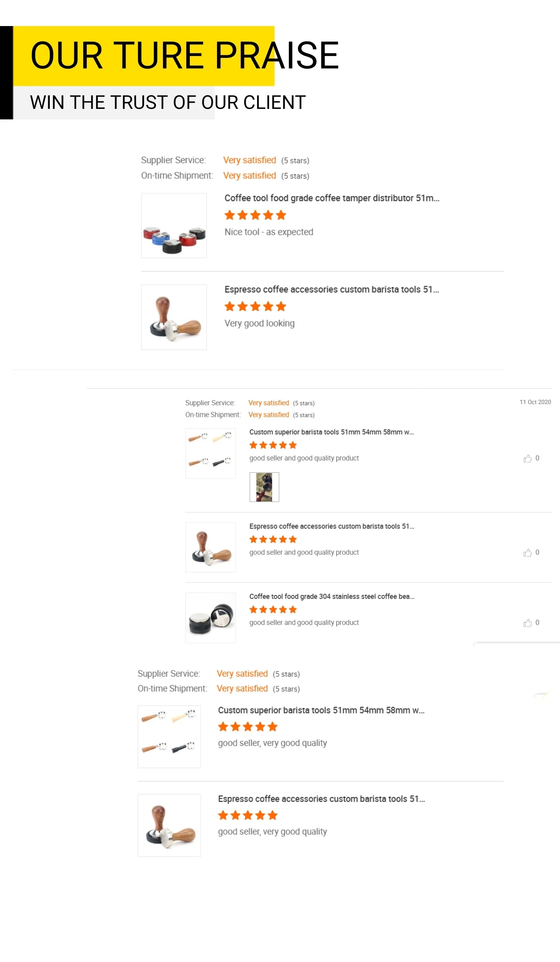The width and height of the screenshot is (560, 962).
Task: Click star rating of 304 stainless steel review
Action: pos(273,609)
